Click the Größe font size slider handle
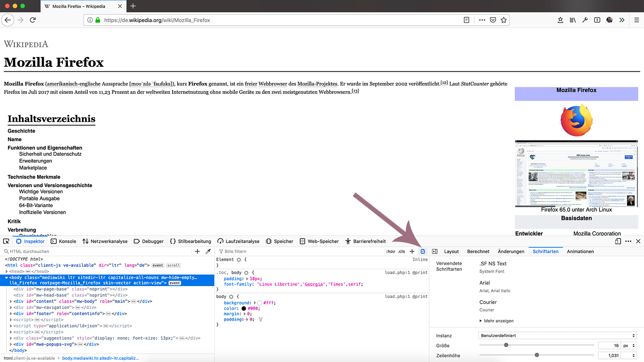This screenshot has height=362, width=644. [x=506, y=345]
